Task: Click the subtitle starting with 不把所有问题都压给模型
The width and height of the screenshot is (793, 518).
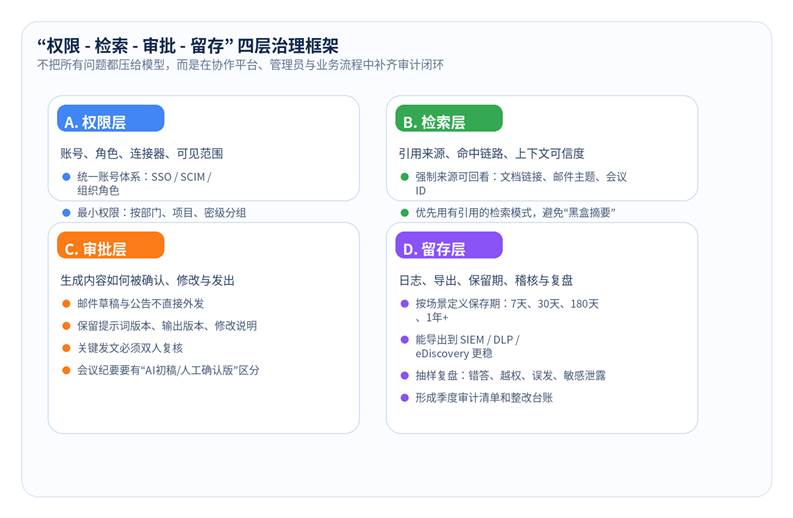Action: (239, 64)
